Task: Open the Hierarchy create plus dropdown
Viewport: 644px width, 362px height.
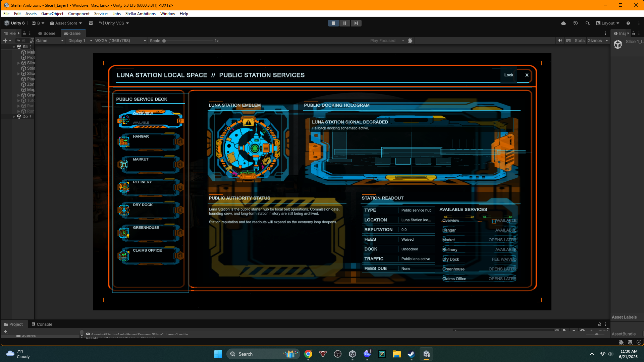Action: pos(7,41)
